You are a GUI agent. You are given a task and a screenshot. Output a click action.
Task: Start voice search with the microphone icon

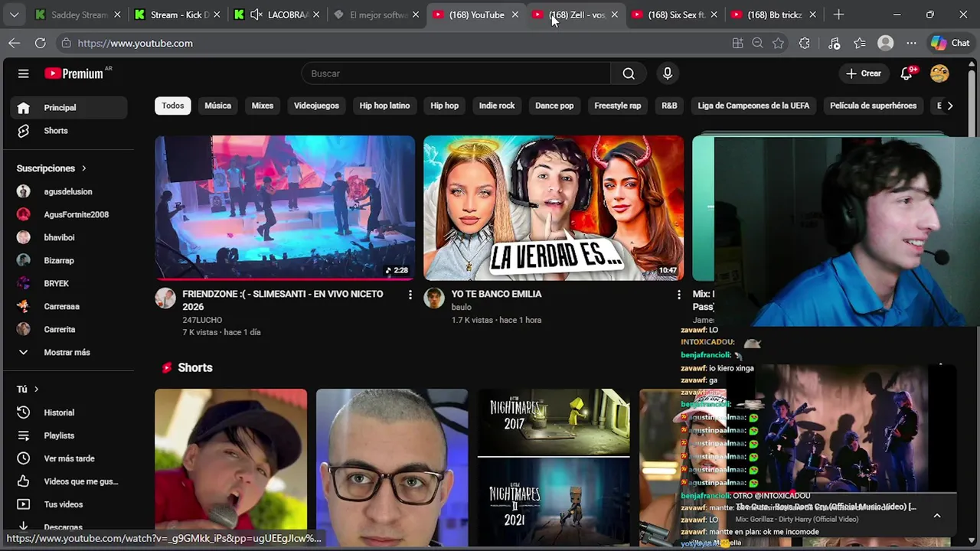point(668,73)
